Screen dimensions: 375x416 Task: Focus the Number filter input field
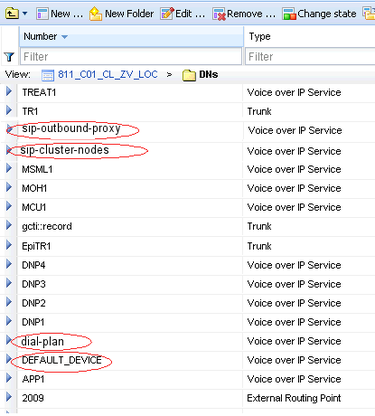click(131, 56)
